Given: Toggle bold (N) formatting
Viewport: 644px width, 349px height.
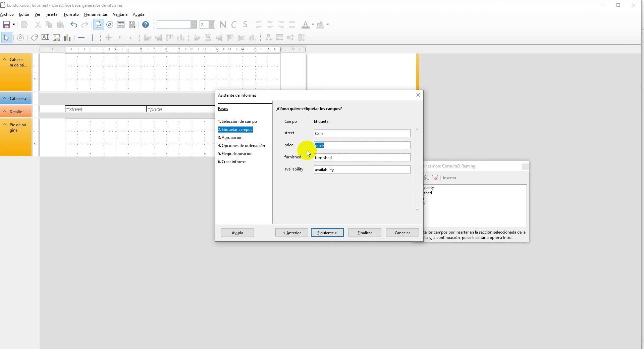Looking at the screenshot, I should pos(223,24).
